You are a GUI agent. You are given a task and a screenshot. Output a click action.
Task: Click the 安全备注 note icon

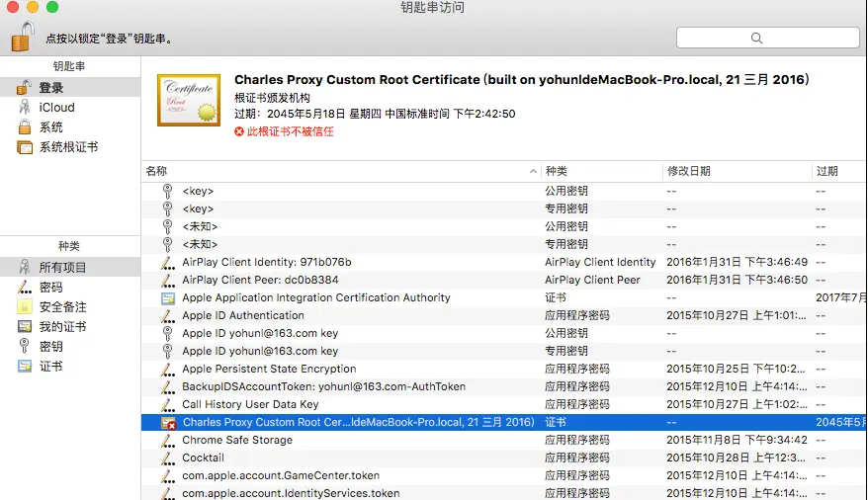click(25, 307)
